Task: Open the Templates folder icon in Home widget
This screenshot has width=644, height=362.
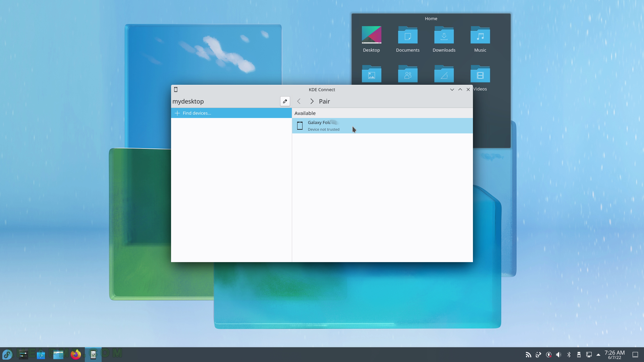Action: coord(444,74)
